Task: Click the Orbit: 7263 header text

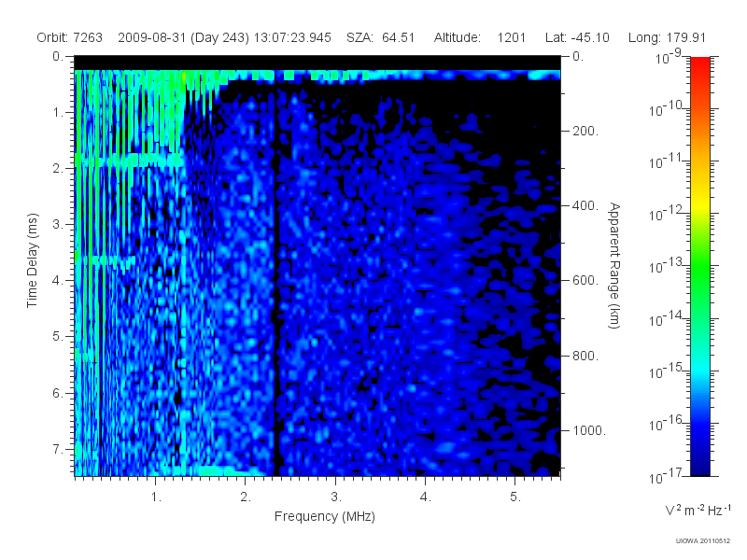Action: (69, 37)
